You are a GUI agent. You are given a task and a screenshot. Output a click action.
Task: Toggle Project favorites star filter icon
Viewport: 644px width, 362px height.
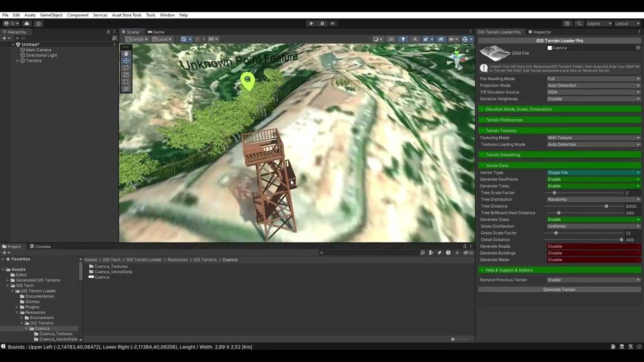[x=457, y=253]
